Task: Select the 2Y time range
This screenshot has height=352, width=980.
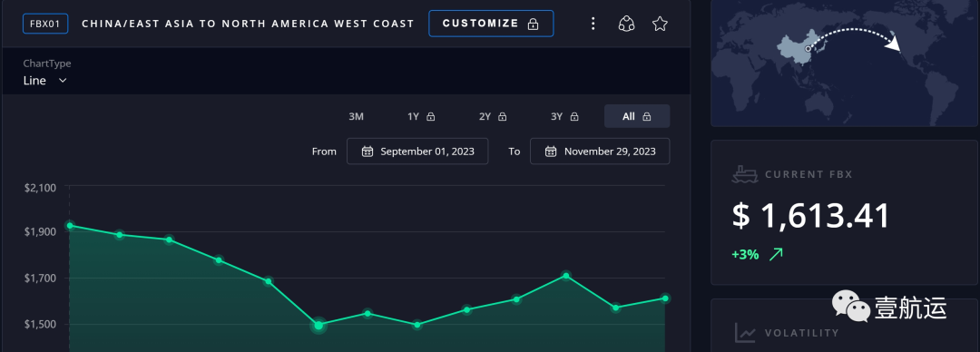Action: 493,116
